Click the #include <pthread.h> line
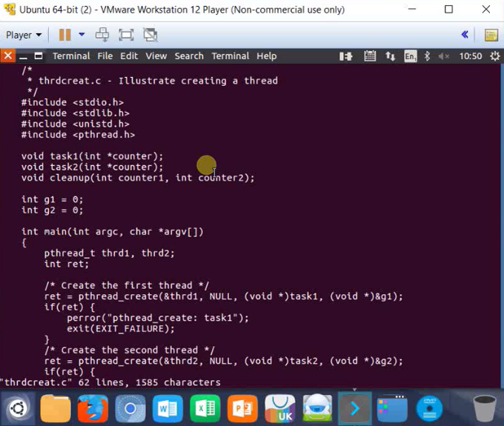 coord(78,135)
